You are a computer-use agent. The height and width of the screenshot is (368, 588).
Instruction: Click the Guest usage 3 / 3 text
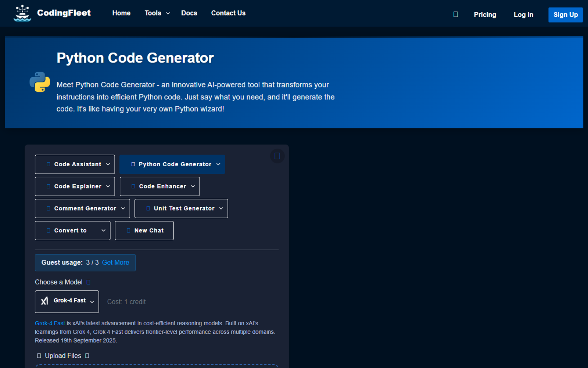click(70, 262)
